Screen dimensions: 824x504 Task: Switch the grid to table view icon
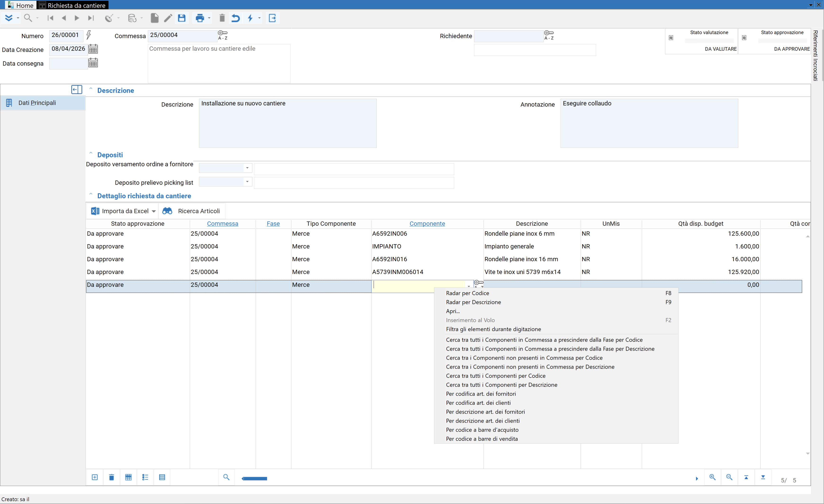tap(128, 477)
